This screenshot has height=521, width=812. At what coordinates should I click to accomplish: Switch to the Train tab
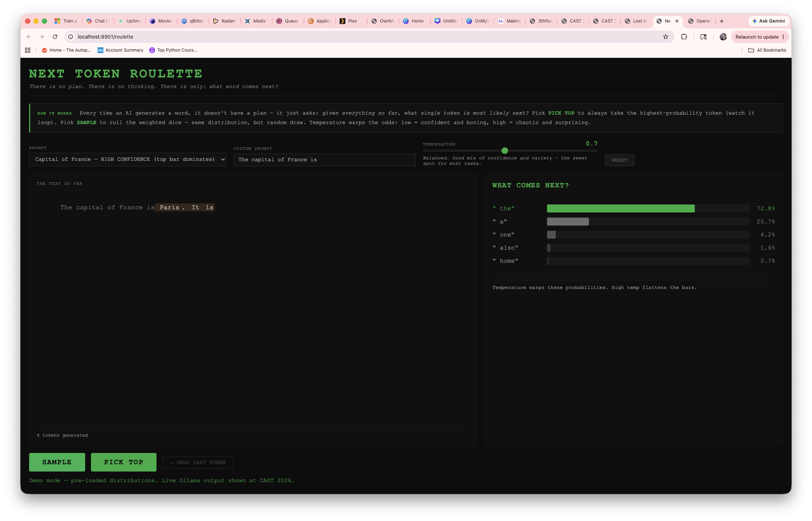click(66, 21)
